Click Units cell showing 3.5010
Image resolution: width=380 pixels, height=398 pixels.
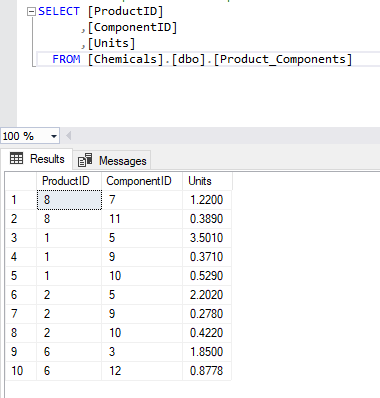[207, 238]
